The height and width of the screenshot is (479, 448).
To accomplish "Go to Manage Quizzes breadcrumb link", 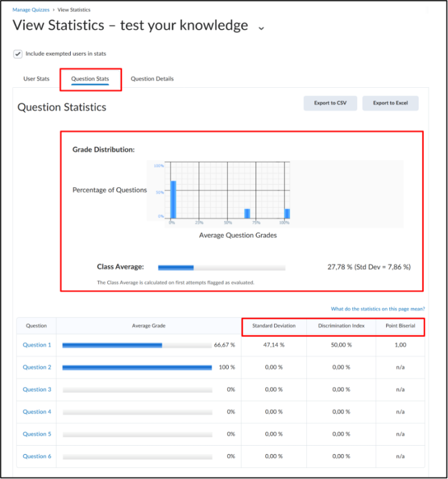I will [31, 10].
